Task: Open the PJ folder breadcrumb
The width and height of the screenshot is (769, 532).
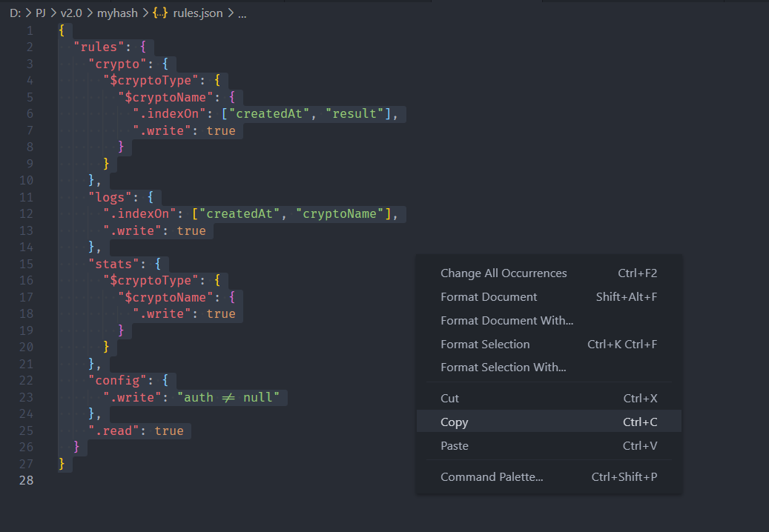Action: pos(41,13)
